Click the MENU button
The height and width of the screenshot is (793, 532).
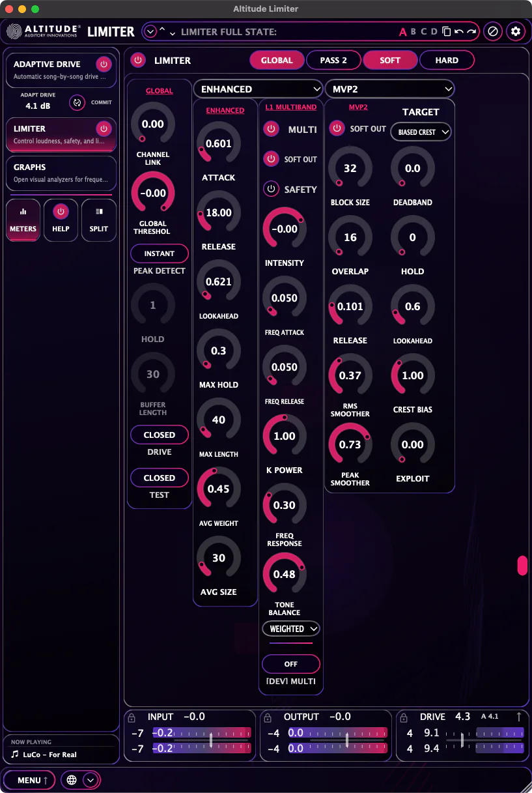pyautogui.click(x=29, y=780)
